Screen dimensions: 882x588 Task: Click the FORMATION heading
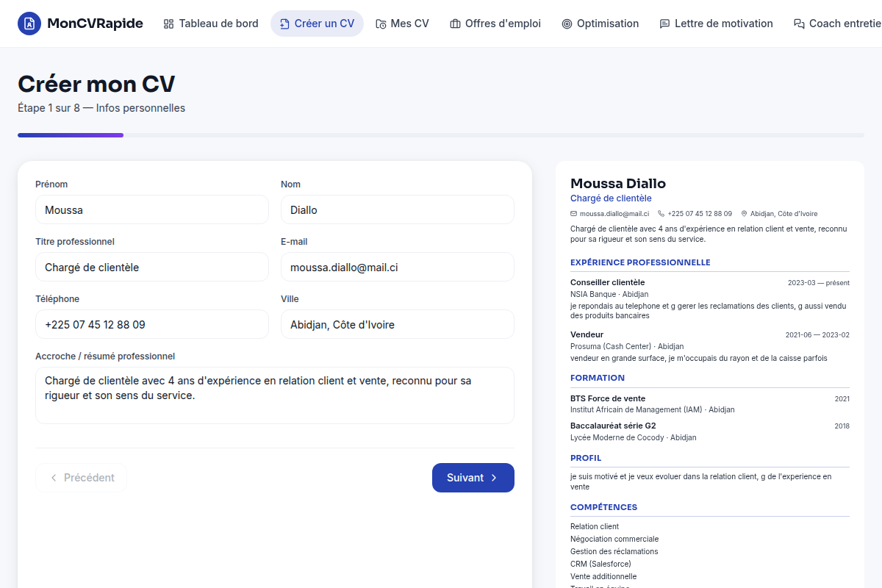pos(598,378)
